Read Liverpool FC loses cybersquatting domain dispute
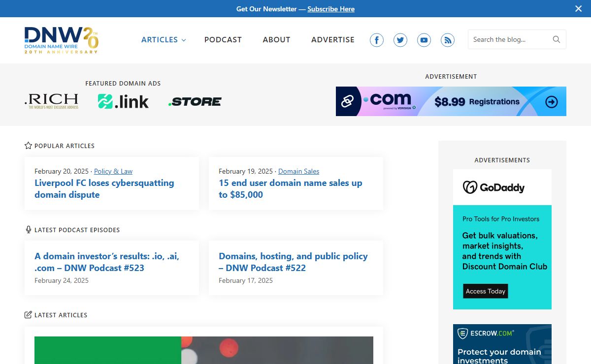This screenshot has width=591, height=364. [104, 189]
